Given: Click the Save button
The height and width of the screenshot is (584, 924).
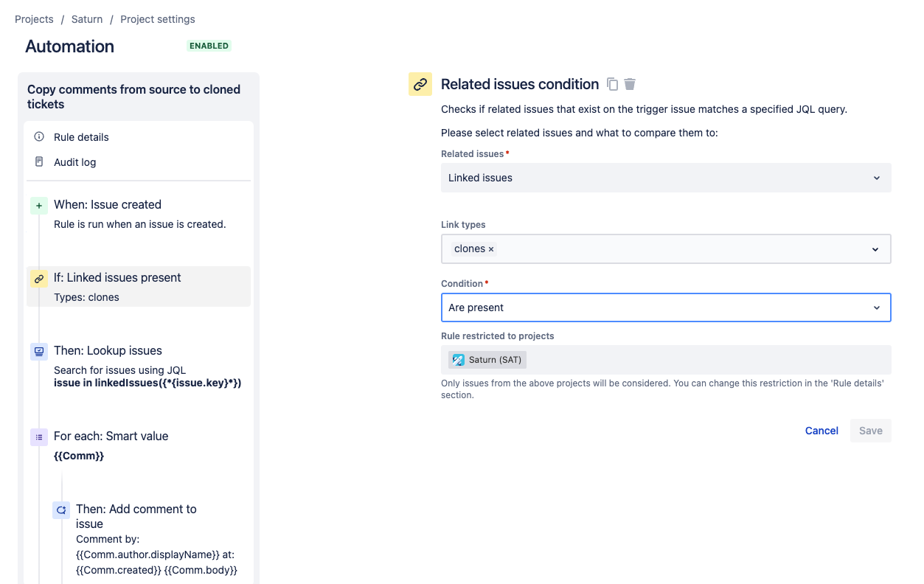Looking at the screenshot, I should (x=870, y=431).
